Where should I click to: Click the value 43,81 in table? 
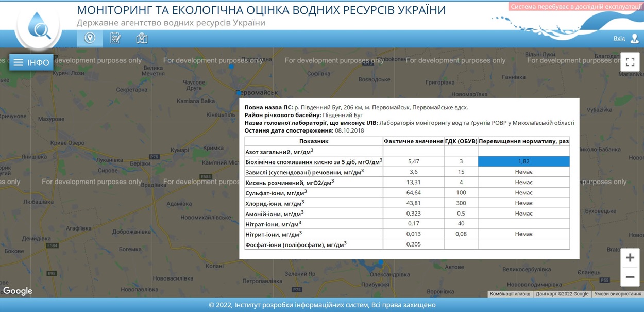click(413, 203)
